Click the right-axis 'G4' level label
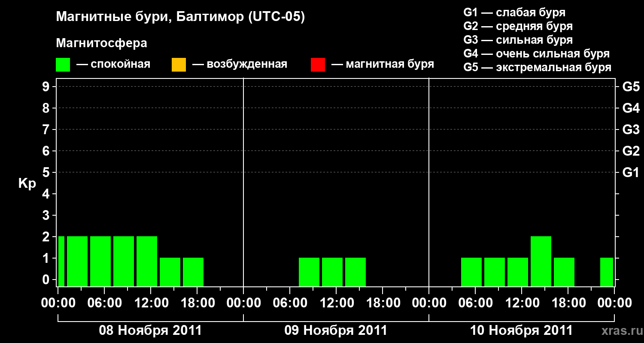 coord(631,108)
